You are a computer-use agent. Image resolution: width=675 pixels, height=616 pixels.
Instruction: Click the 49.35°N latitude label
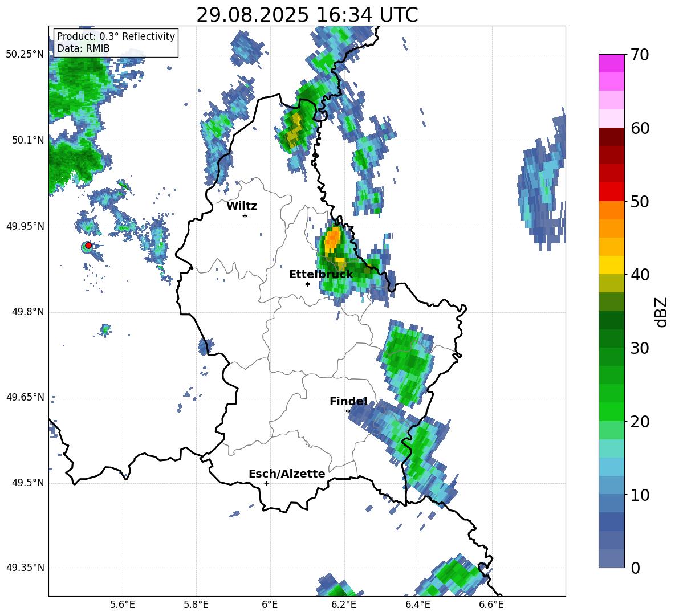click(x=25, y=568)
